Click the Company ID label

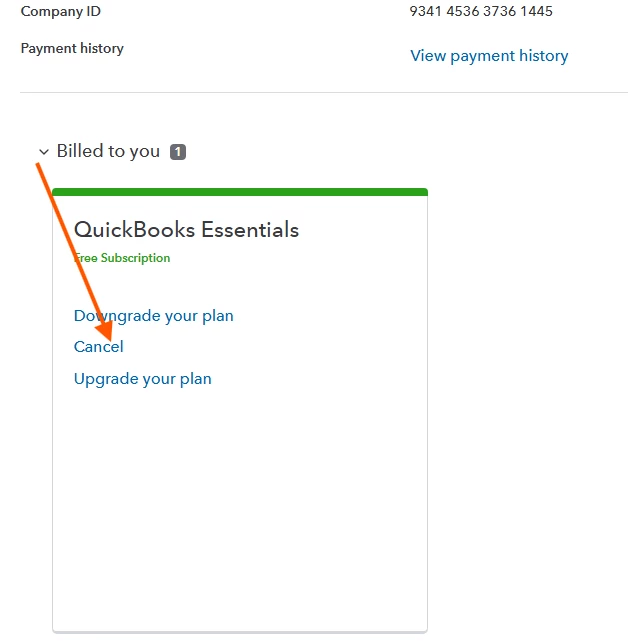pyautogui.click(x=61, y=12)
